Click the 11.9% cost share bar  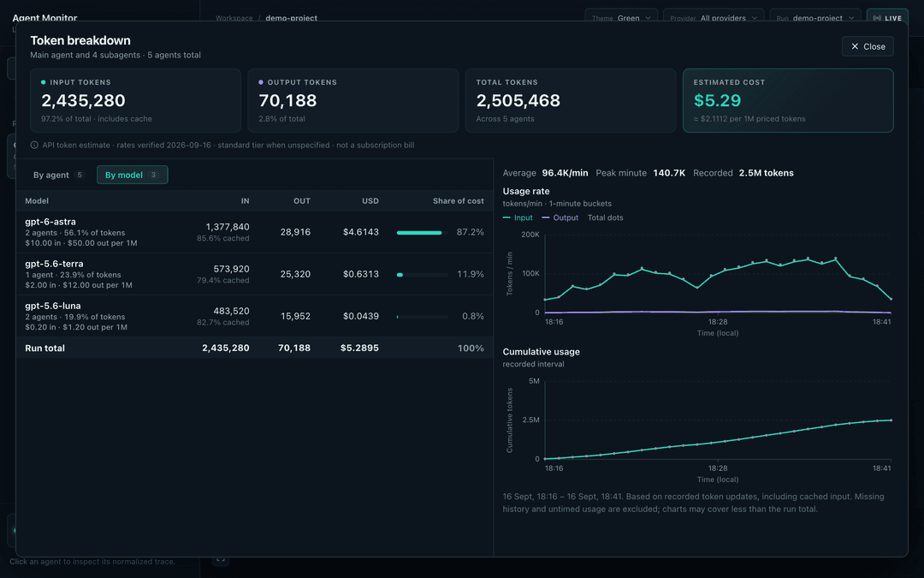click(x=423, y=274)
